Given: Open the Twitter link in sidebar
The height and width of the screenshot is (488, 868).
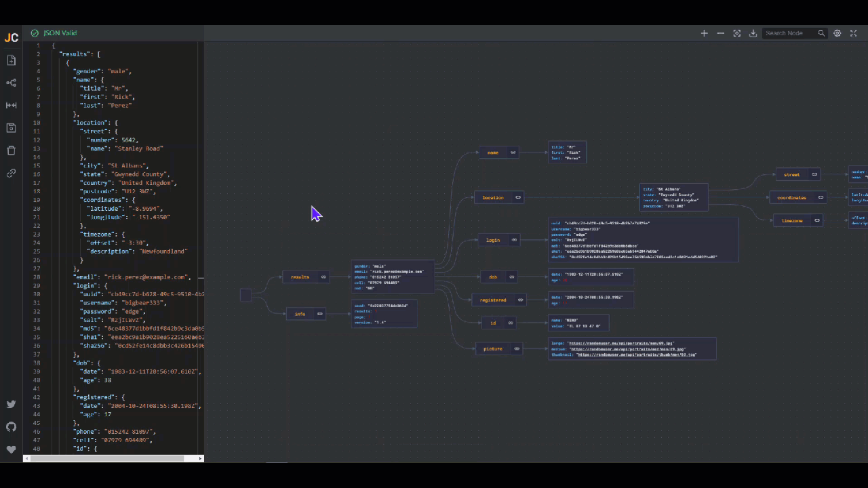Looking at the screenshot, I should (11, 404).
